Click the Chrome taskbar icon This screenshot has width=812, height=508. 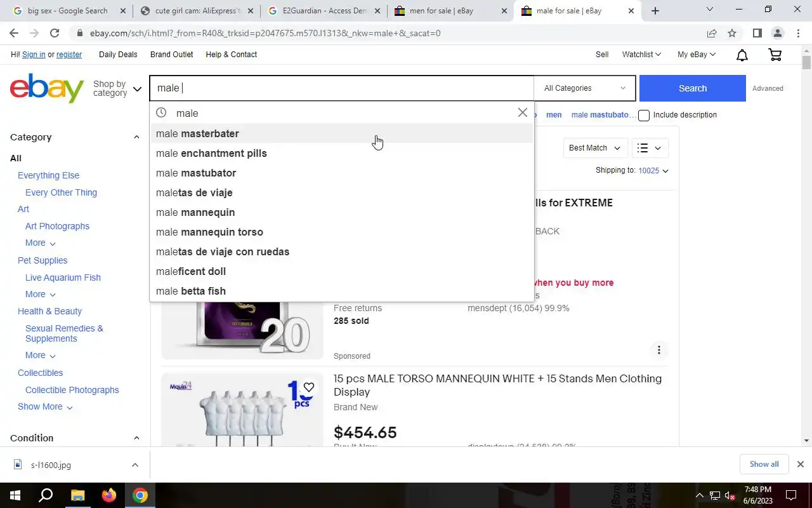(140, 495)
